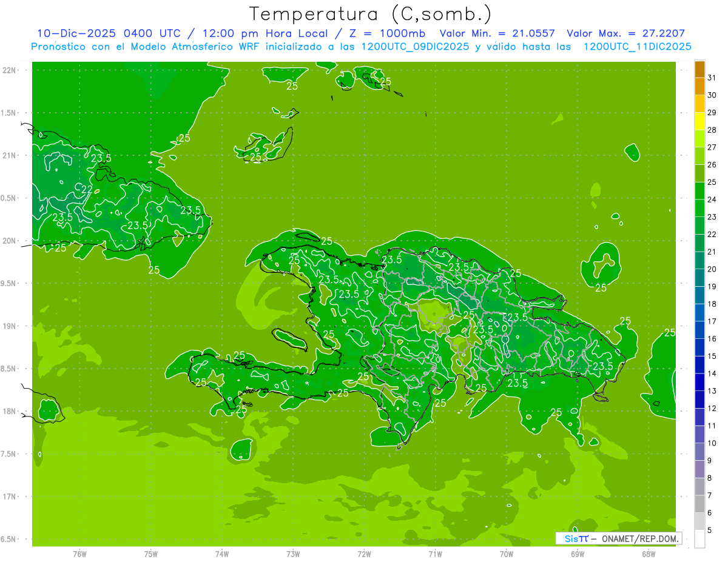The width and height of the screenshot is (728, 562).
Task: Pick the legend color band between 26 and 27
Action: point(699,156)
